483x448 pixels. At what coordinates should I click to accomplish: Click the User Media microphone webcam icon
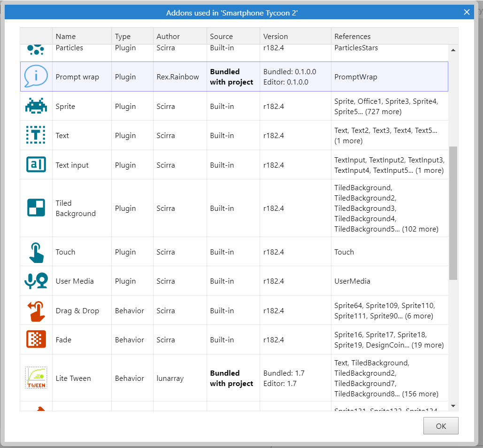pos(36,281)
